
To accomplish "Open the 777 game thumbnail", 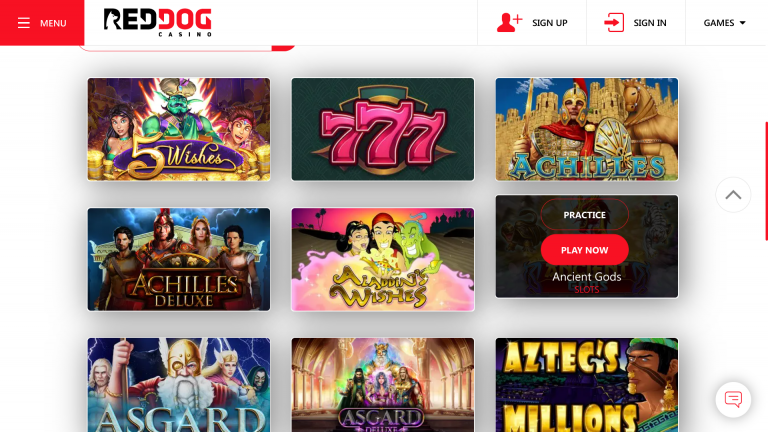I will click(383, 129).
